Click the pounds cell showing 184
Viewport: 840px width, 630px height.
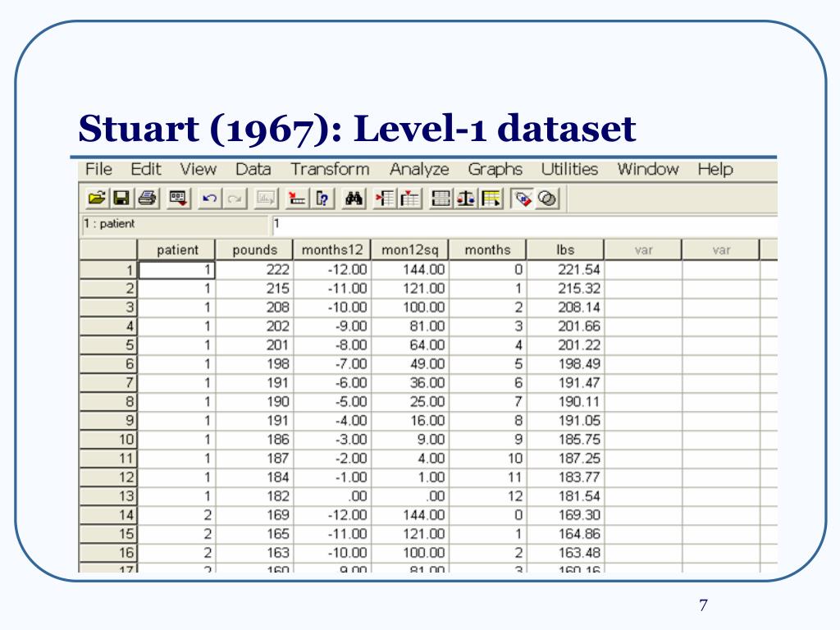point(254,477)
